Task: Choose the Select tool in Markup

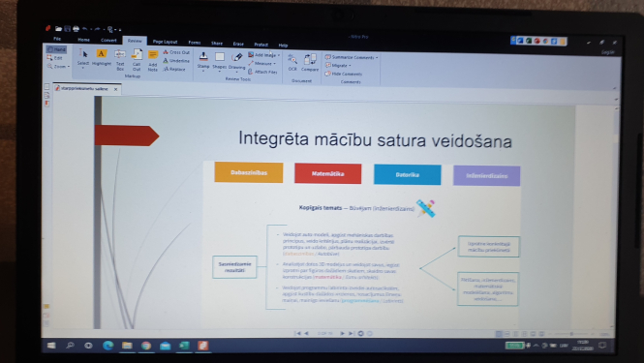Action: point(83,58)
